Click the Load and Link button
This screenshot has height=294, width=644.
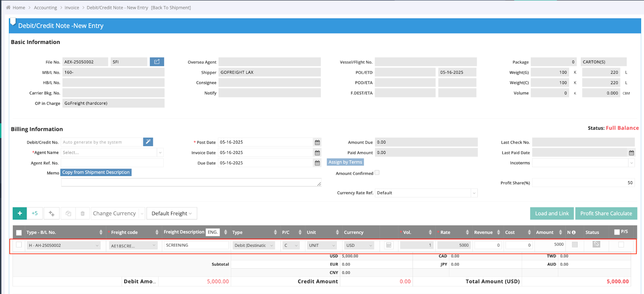552,213
